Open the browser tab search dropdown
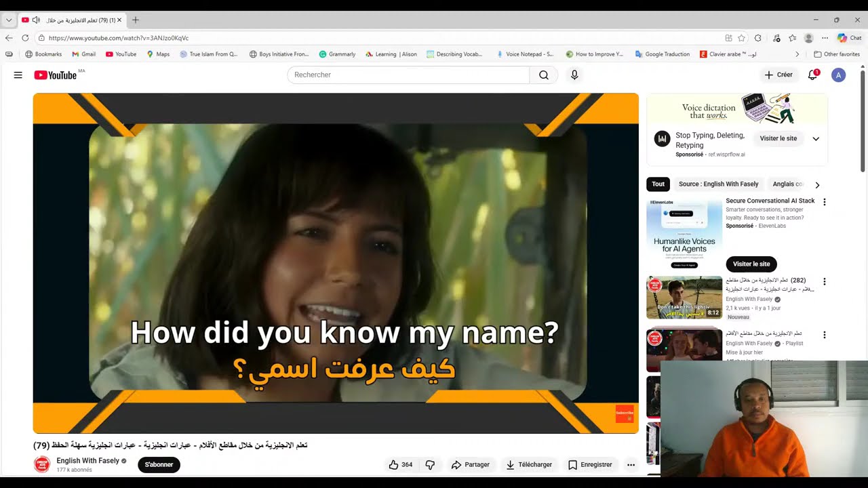The height and width of the screenshot is (488, 868). 9,20
